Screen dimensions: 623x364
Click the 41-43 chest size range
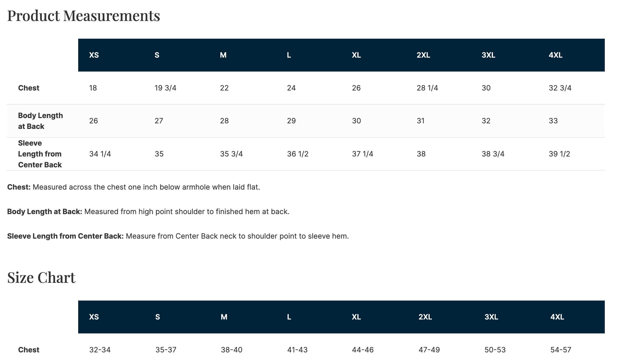[297, 350]
